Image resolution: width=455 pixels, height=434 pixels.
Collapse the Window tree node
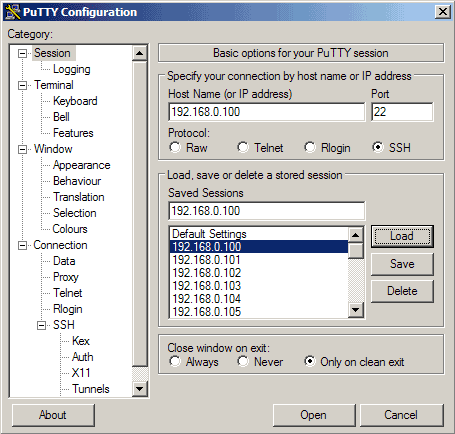coord(22,149)
